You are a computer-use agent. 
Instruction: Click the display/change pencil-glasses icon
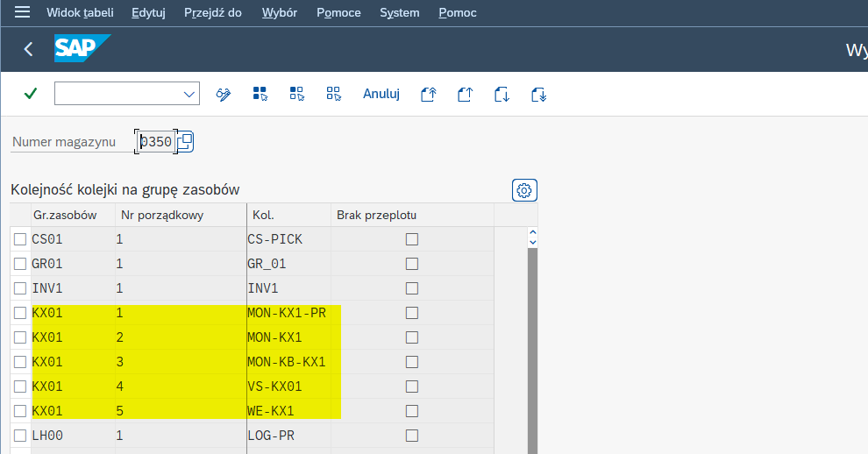click(x=224, y=94)
